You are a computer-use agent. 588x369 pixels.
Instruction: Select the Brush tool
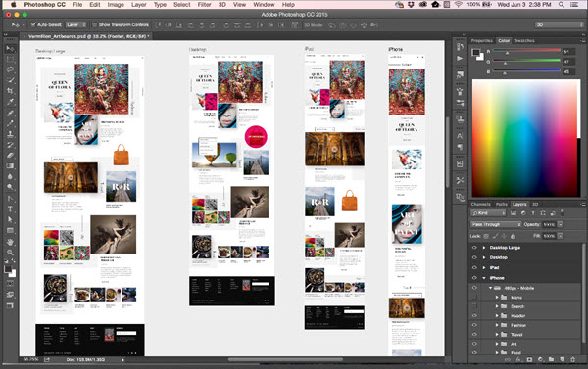10,123
